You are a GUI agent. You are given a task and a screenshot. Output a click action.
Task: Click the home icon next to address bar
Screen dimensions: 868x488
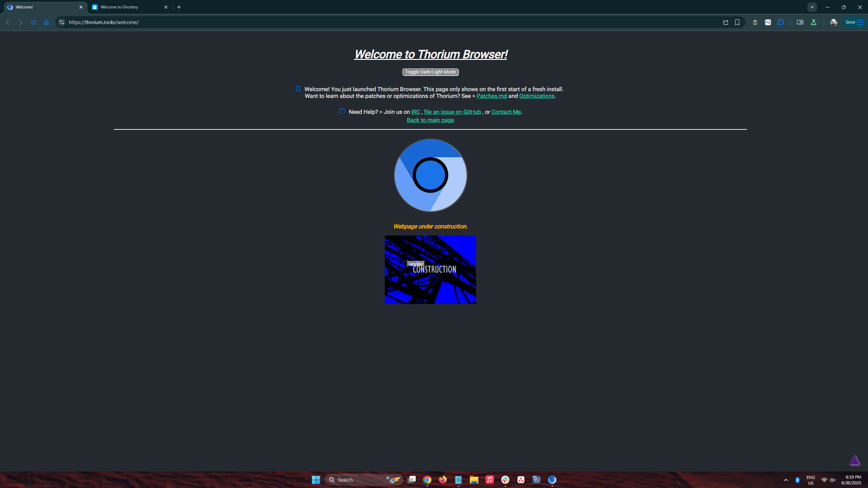point(46,22)
